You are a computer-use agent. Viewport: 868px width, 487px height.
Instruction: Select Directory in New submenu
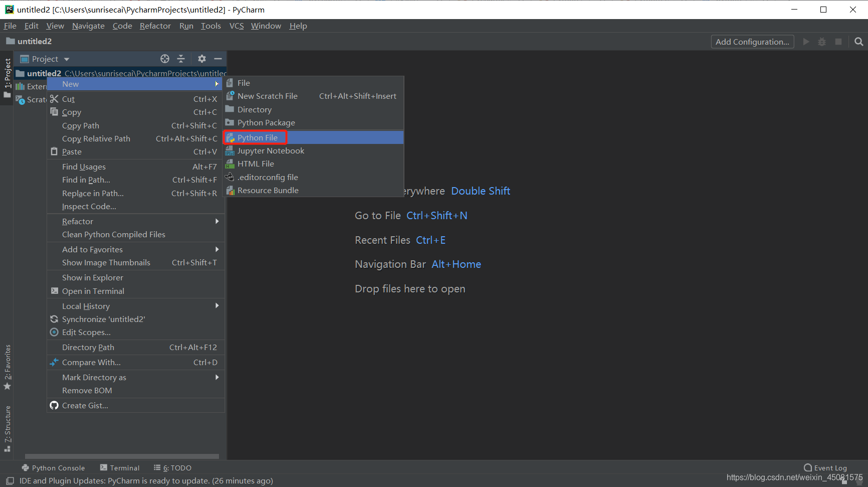coord(313,109)
